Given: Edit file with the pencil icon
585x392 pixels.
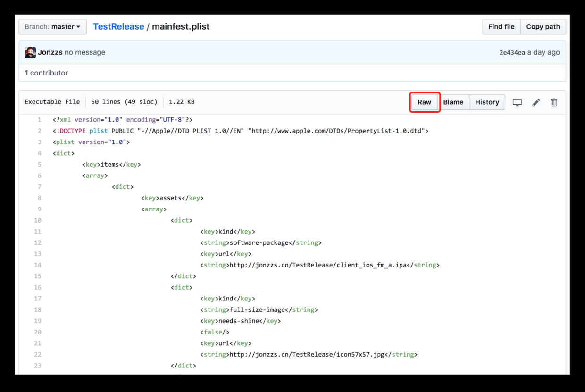Looking at the screenshot, I should 536,102.
